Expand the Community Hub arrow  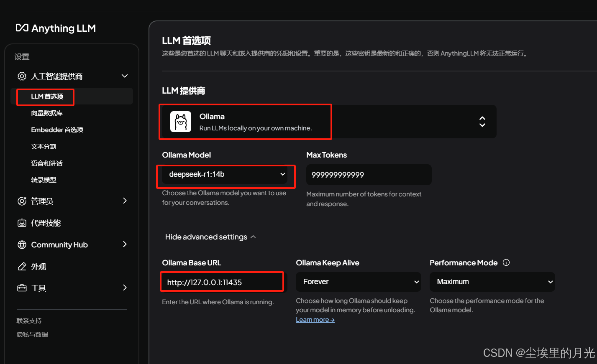coord(125,244)
